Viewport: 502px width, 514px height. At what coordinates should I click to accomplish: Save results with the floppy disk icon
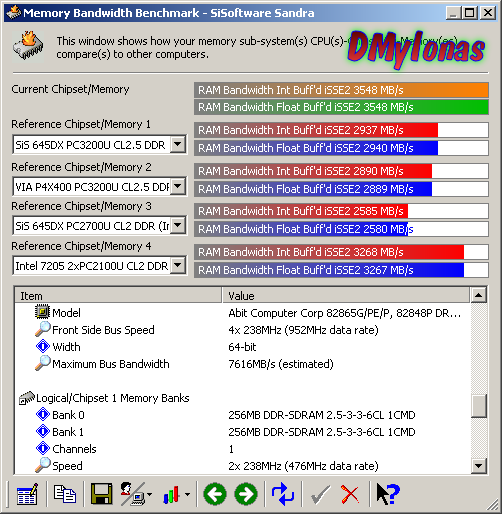point(102,494)
